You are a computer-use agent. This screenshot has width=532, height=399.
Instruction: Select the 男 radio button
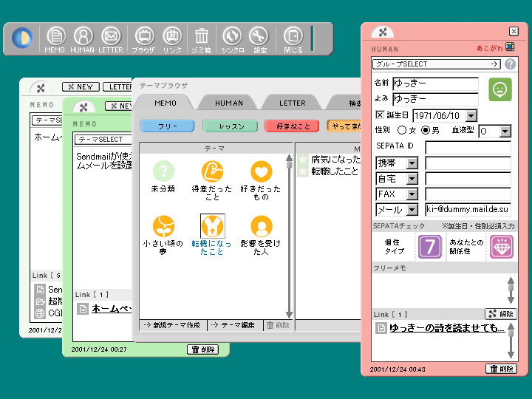426,130
